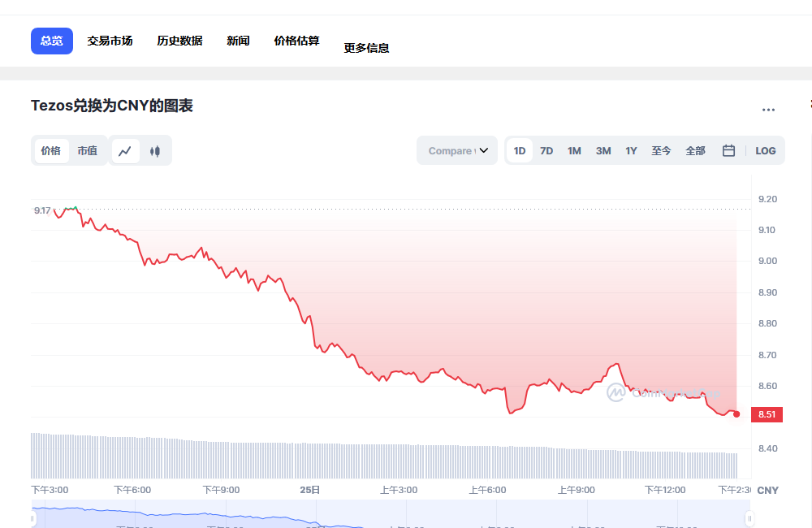Open the three-dot chart options menu
The width and height of the screenshot is (812, 528).
point(768,110)
